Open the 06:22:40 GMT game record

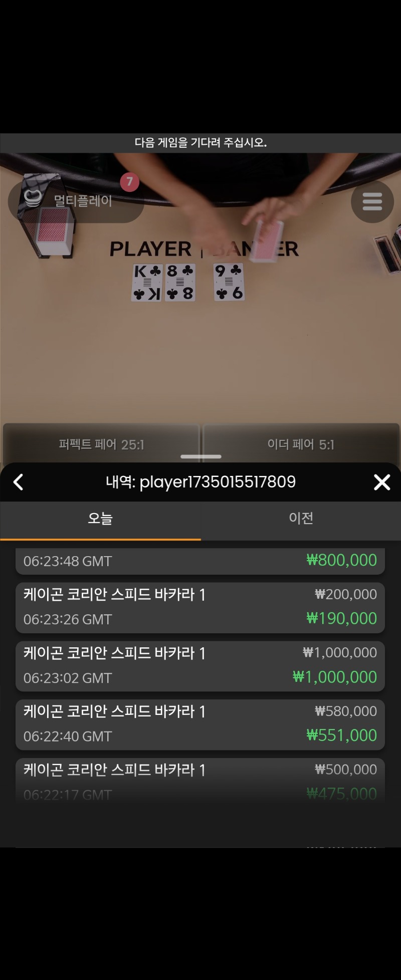coord(200,724)
